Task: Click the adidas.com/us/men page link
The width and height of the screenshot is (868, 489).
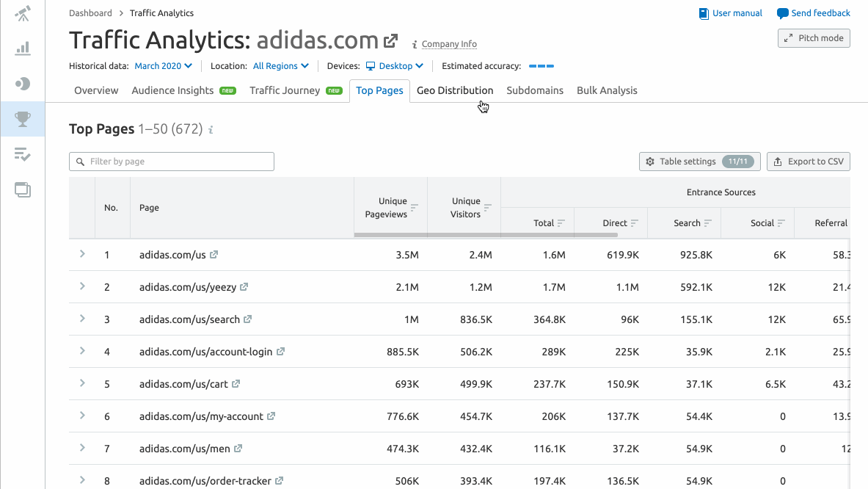Action: (185, 449)
